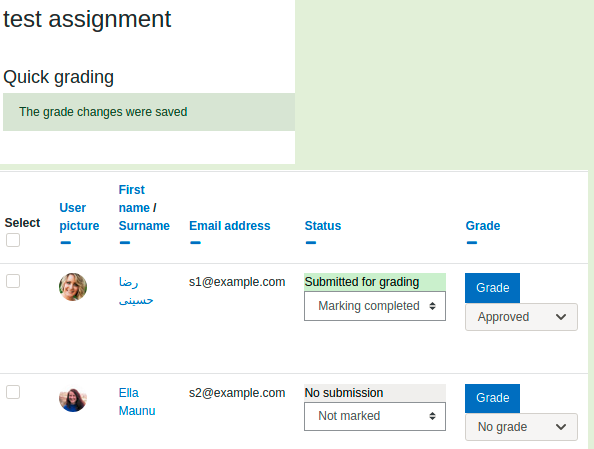Sort by Email address column header
The image size is (594, 449).
230,226
